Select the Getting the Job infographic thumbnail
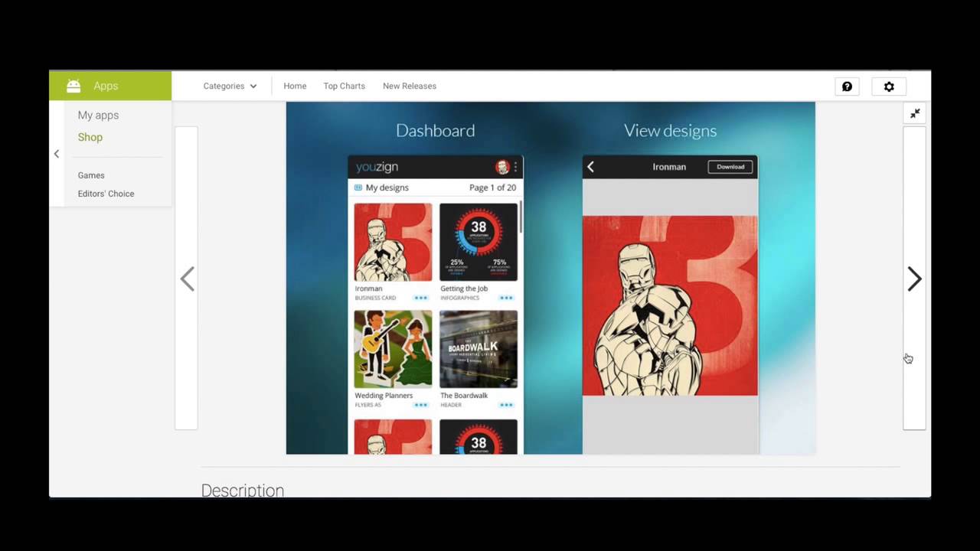This screenshot has width=980, height=551. 479,242
